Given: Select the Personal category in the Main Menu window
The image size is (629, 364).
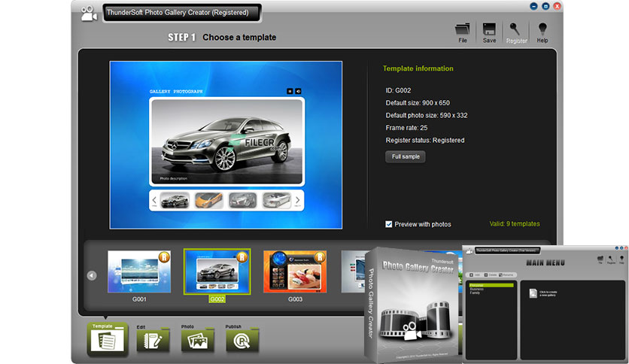Looking at the screenshot, I should (x=491, y=285).
